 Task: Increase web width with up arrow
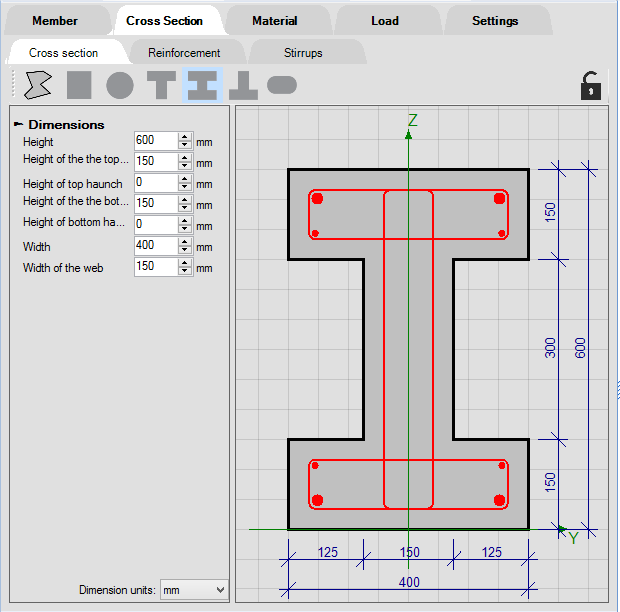185,263
